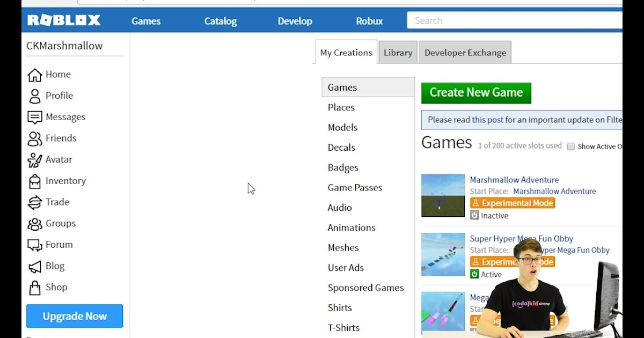Screen dimensions: 644x338
Task: Click the Home label in sidebar
Action: (x=58, y=75)
